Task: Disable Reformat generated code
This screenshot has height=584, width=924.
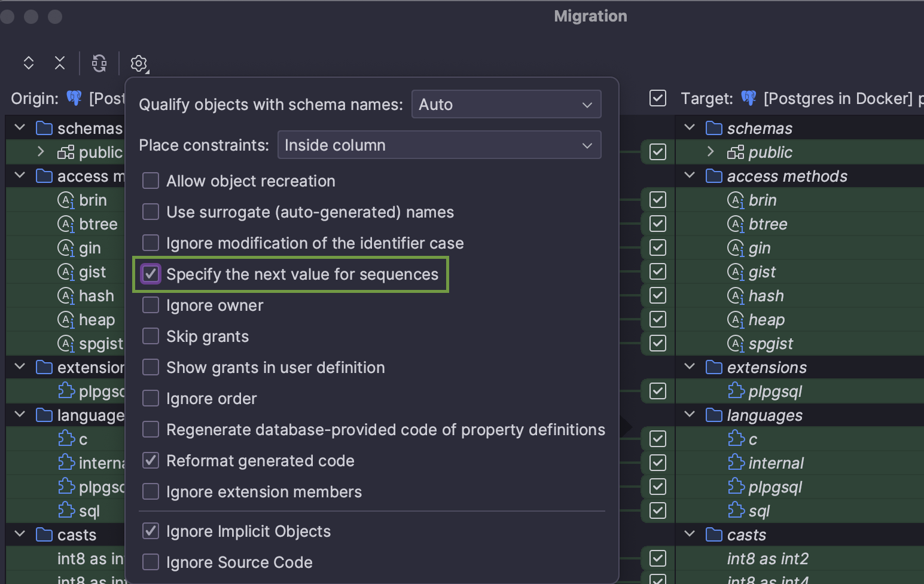Action: [x=150, y=460]
